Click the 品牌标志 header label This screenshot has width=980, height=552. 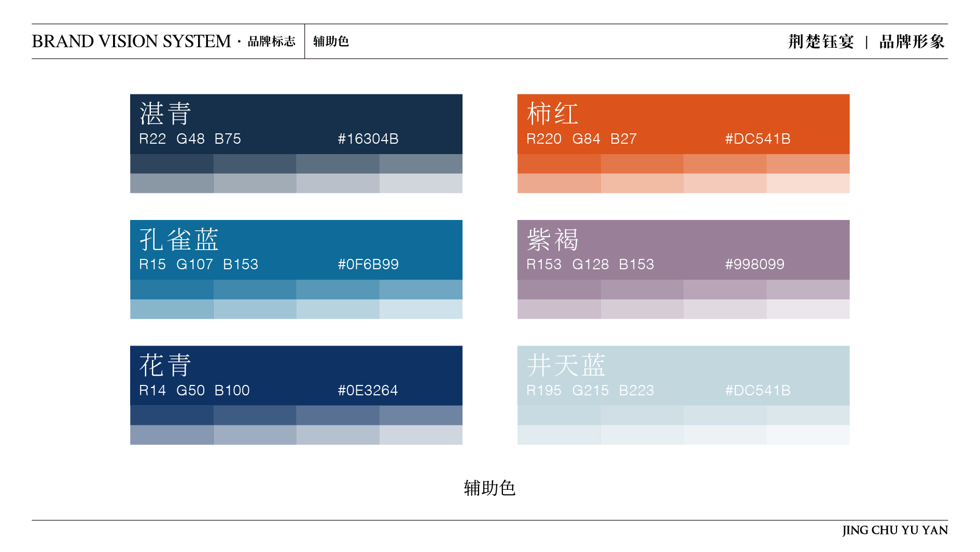[272, 42]
